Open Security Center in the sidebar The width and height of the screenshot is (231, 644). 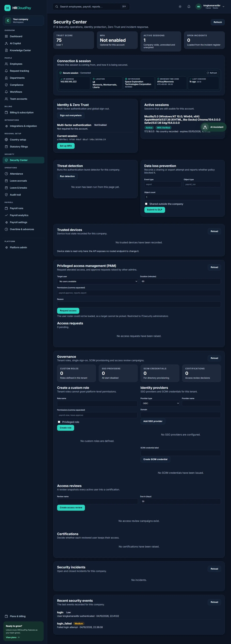point(23,160)
